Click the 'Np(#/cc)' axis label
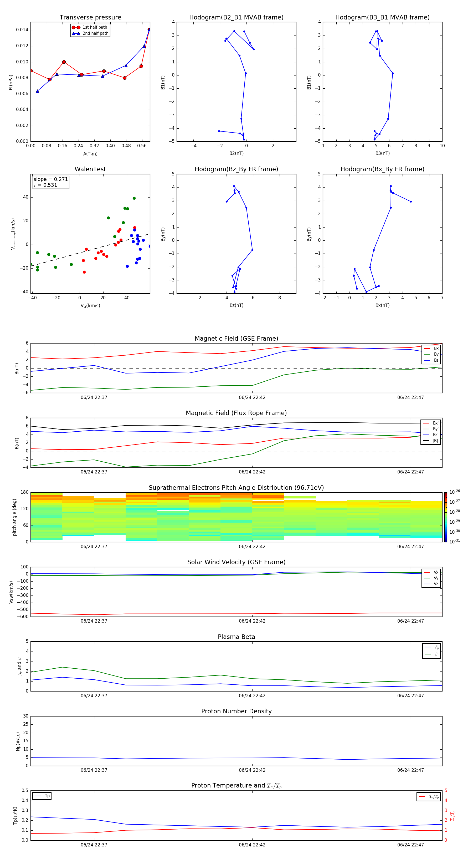This screenshot has width=473, height=868. 18,741
